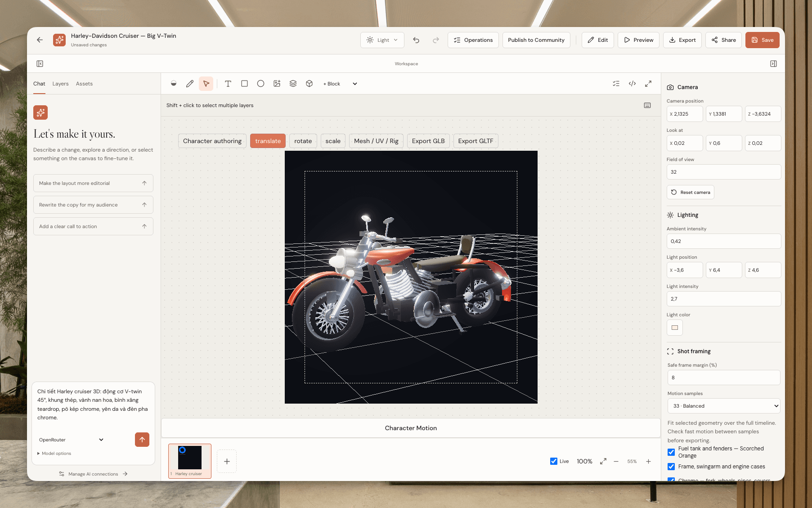This screenshot has width=812, height=508.
Task: Select the circle shape tool
Action: (260, 84)
